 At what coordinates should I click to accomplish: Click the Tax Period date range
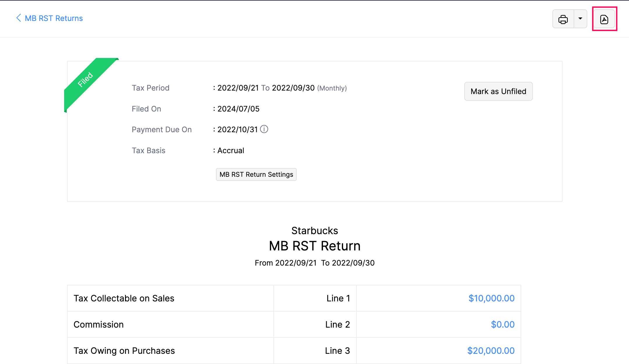coord(266,88)
